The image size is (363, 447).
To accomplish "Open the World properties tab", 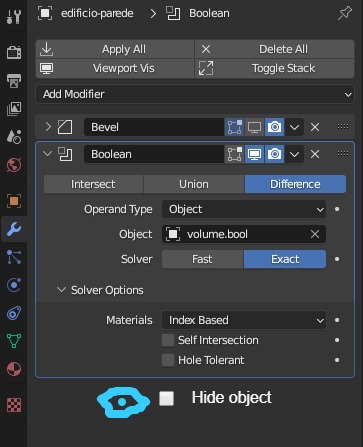I will [14, 165].
